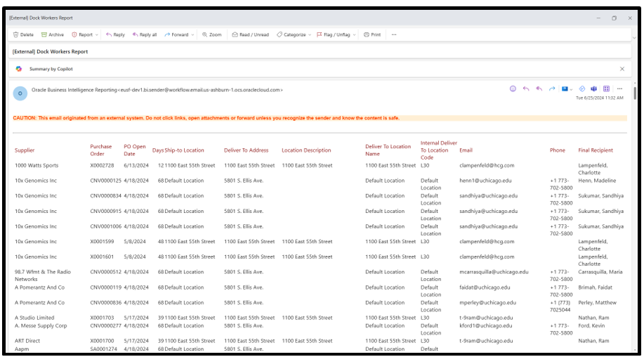Click the blue forward arrow icon in message header
Image resolution: width=644 pixels, height=357 pixels.
552,89
